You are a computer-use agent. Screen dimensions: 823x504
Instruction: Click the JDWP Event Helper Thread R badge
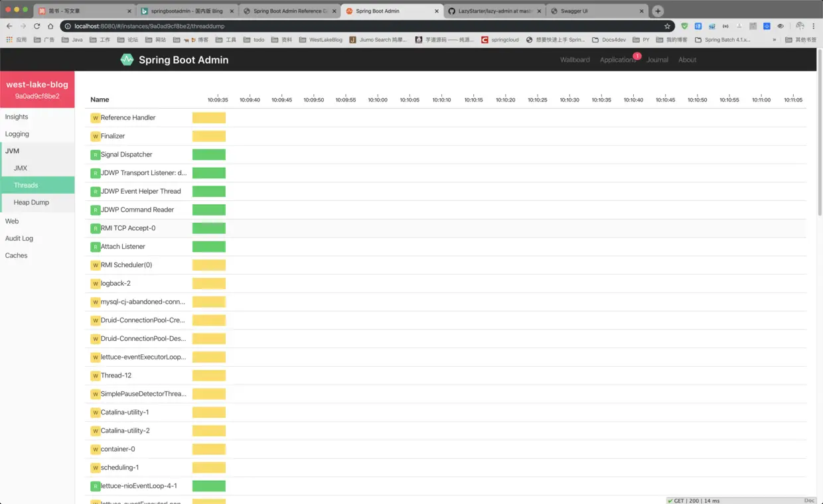tap(95, 192)
